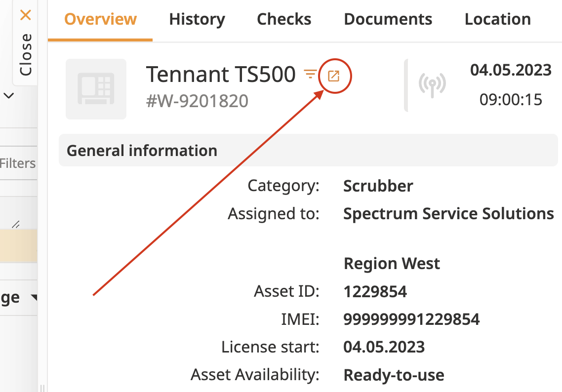This screenshot has height=392, width=562.
Task: Show the Location tab
Action: tap(497, 19)
